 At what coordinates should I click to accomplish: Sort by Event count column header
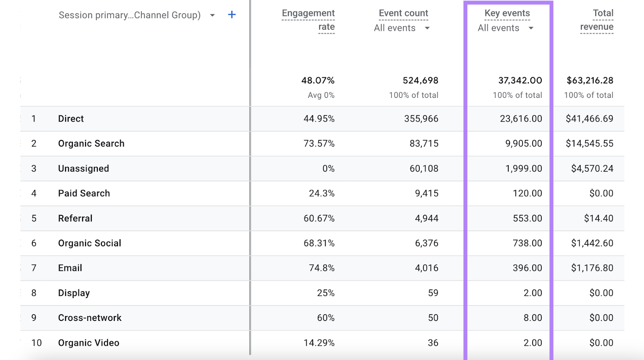pos(403,13)
